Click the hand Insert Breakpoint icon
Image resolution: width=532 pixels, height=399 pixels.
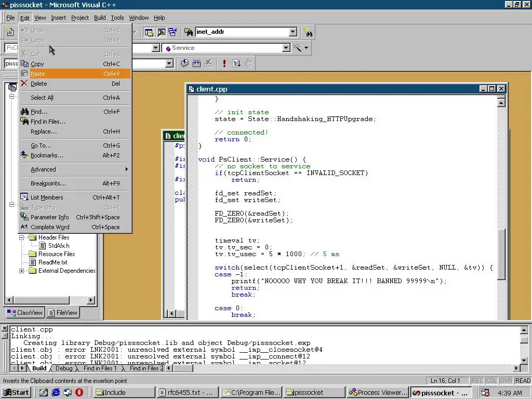(x=249, y=63)
